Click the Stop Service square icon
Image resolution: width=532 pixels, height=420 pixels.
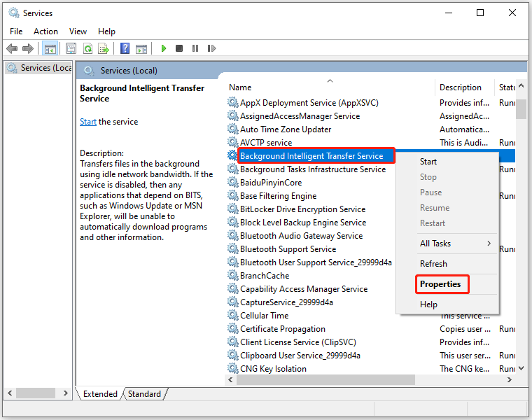[179, 48]
